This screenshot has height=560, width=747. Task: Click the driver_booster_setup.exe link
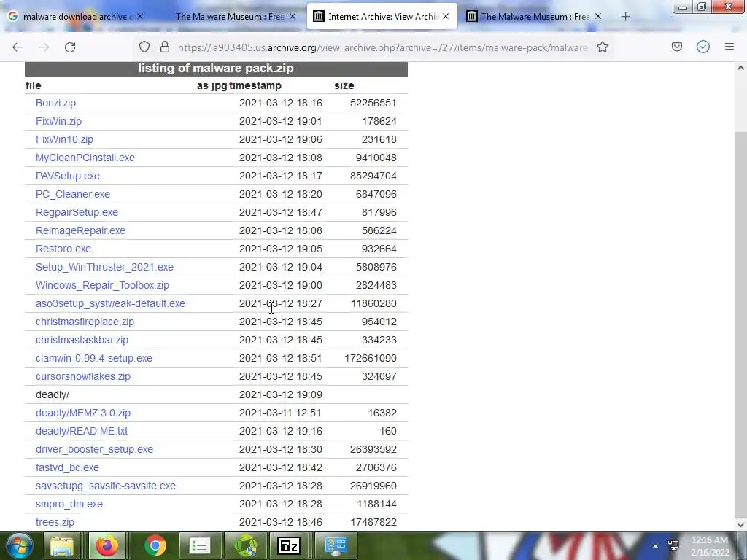(94, 449)
